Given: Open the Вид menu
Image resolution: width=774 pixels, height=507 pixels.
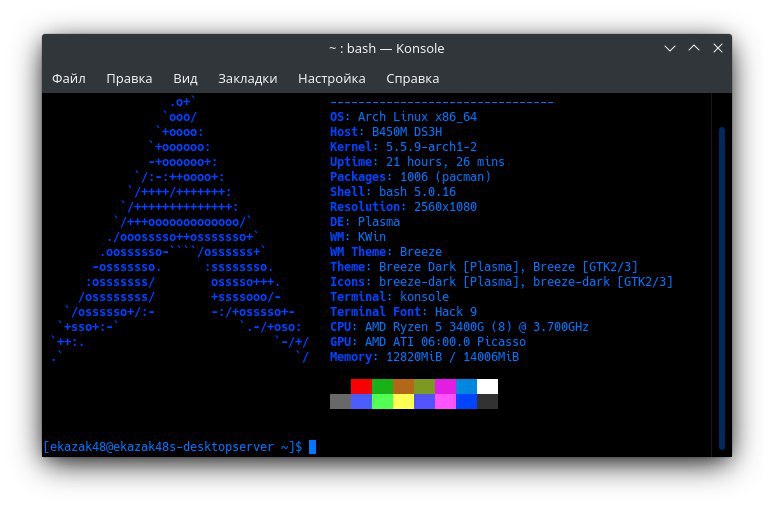Looking at the screenshot, I should tap(185, 78).
